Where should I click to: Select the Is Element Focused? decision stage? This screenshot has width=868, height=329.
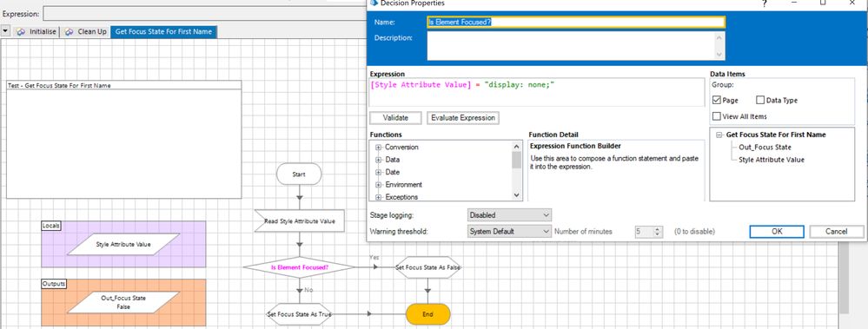pyautogui.click(x=300, y=267)
